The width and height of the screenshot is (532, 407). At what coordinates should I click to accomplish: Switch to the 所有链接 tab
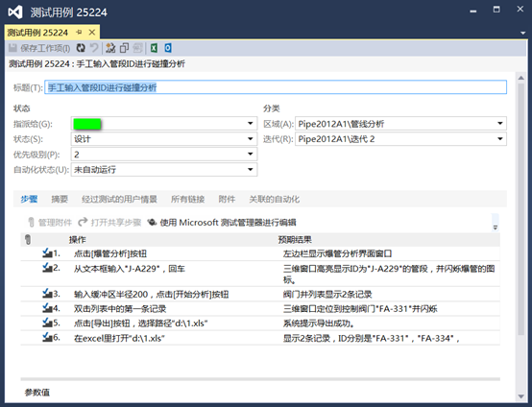pos(187,199)
